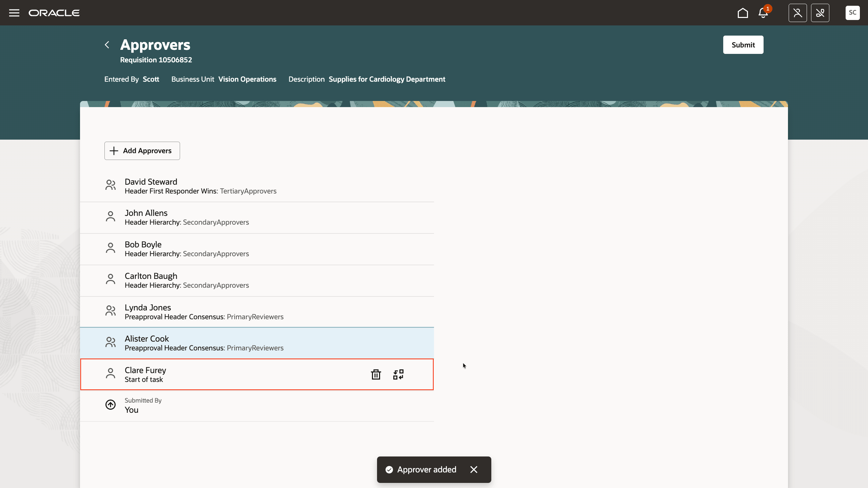Click Add Approvers button
868x488 pixels.
142,151
